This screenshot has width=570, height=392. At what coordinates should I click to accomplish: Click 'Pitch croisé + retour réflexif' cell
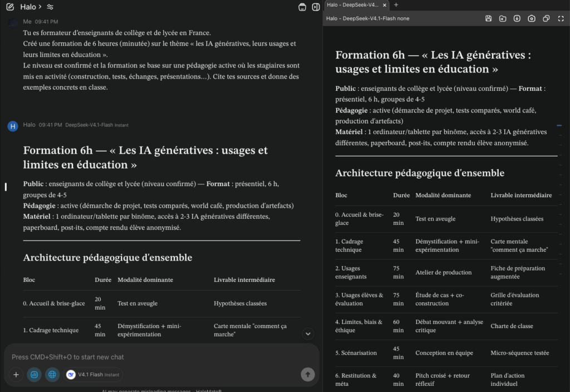pos(443,380)
